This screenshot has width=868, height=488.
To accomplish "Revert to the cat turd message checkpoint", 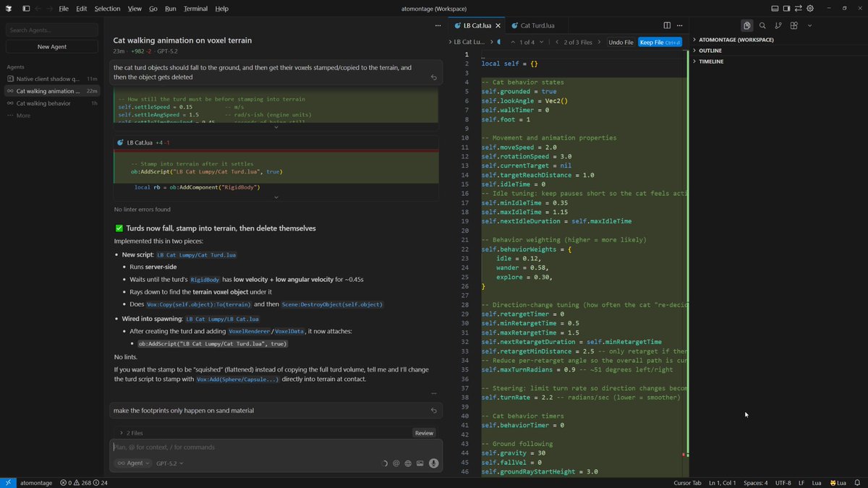I will click(433, 77).
